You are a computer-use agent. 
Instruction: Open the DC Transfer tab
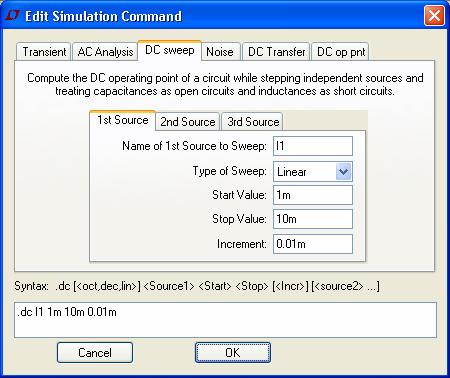(x=276, y=52)
